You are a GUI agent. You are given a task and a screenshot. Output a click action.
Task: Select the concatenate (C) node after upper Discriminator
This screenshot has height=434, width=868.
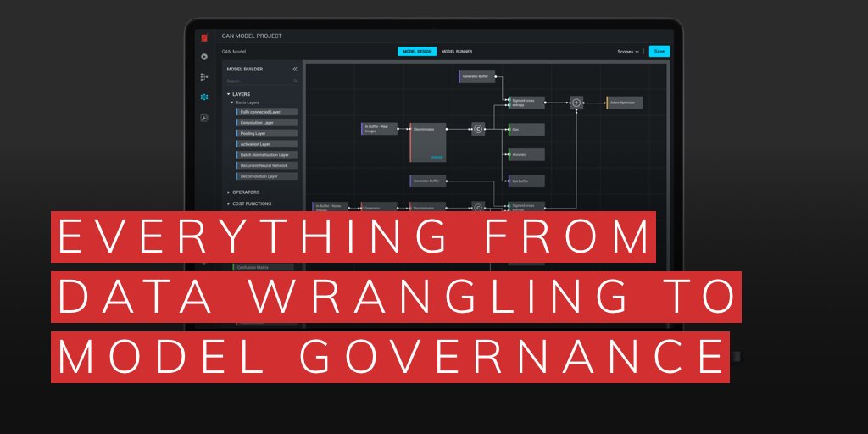pos(478,130)
